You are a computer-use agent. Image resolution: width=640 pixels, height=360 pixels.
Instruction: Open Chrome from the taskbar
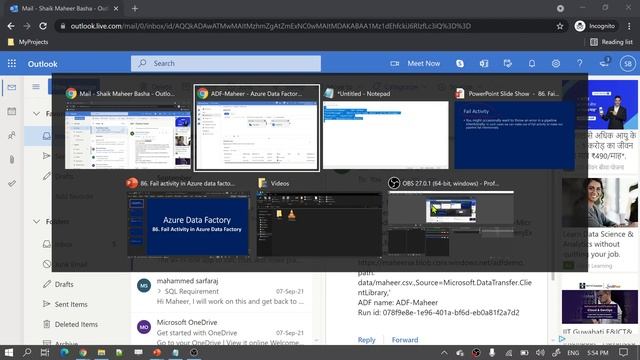coord(83,352)
